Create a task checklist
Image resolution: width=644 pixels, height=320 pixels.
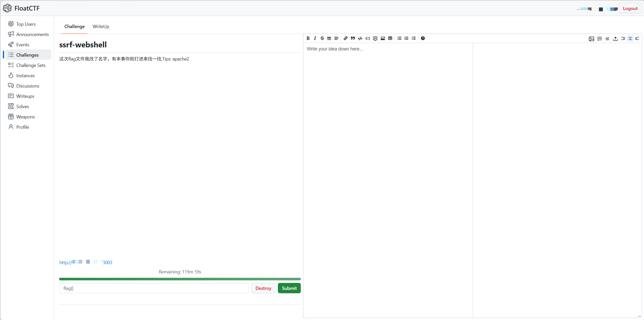click(x=414, y=38)
